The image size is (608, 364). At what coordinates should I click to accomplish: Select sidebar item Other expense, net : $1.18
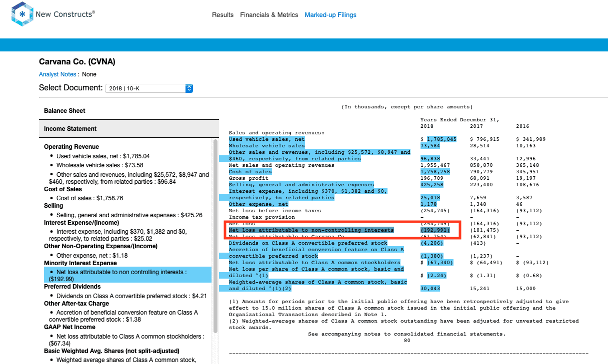[91, 256]
